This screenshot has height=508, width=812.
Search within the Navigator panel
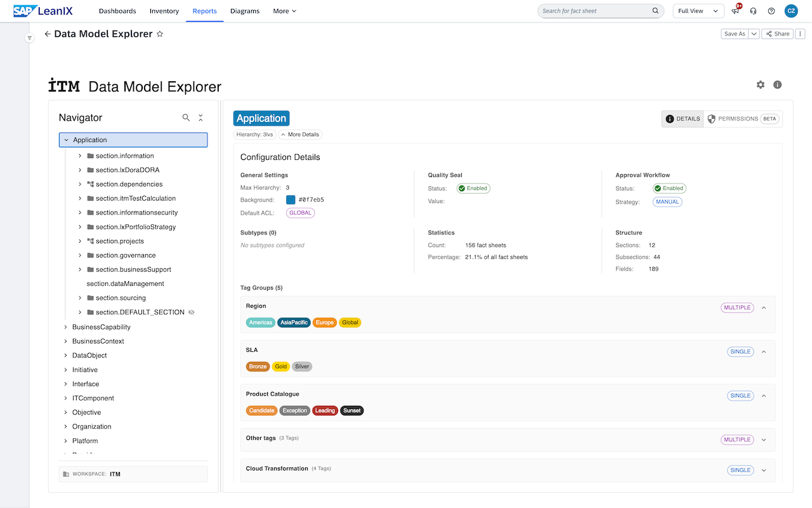pos(186,117)
